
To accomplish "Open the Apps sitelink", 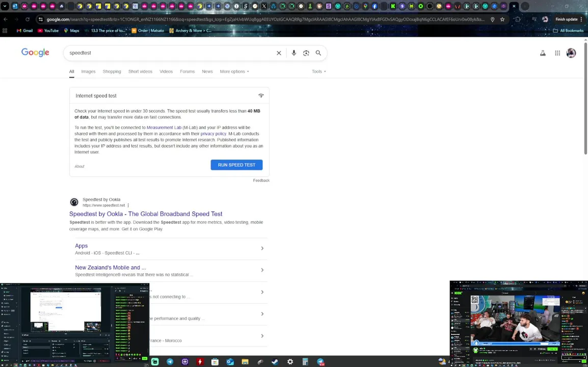I will tap(82, 246).
